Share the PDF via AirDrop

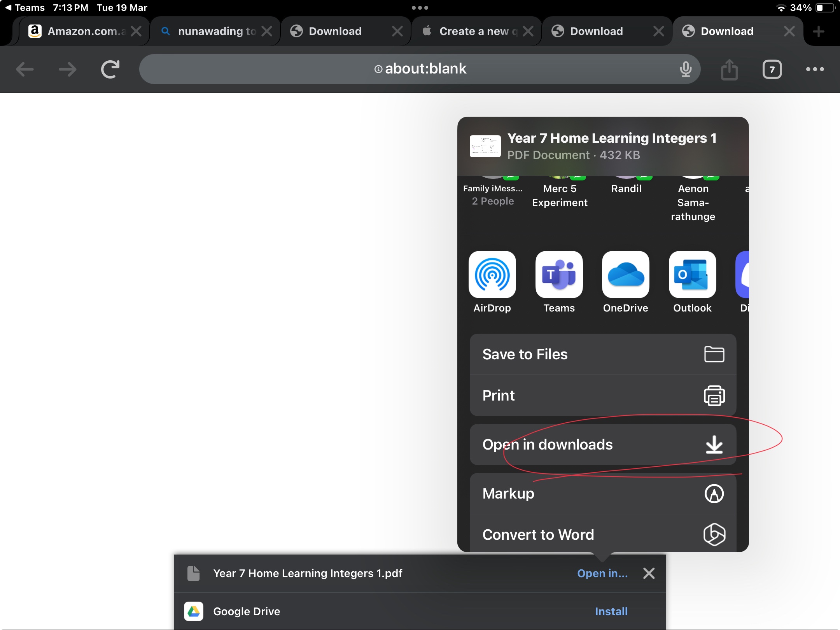(492, 282)
